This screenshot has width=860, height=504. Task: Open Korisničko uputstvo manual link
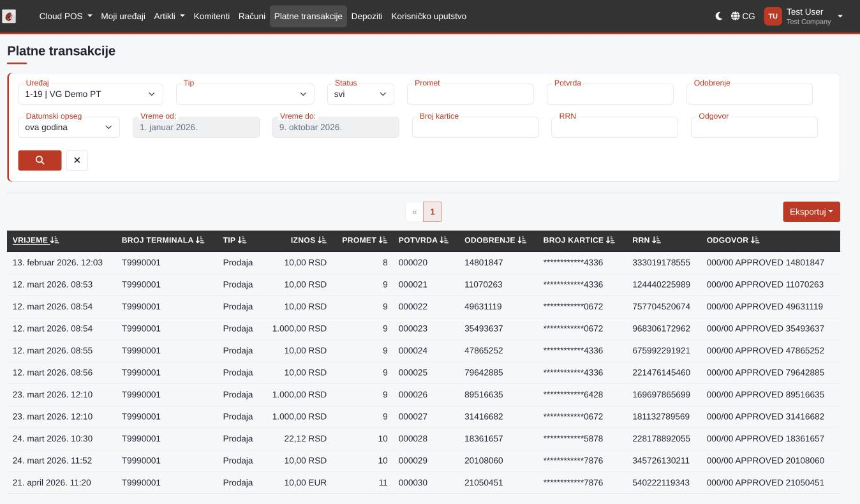429,16
